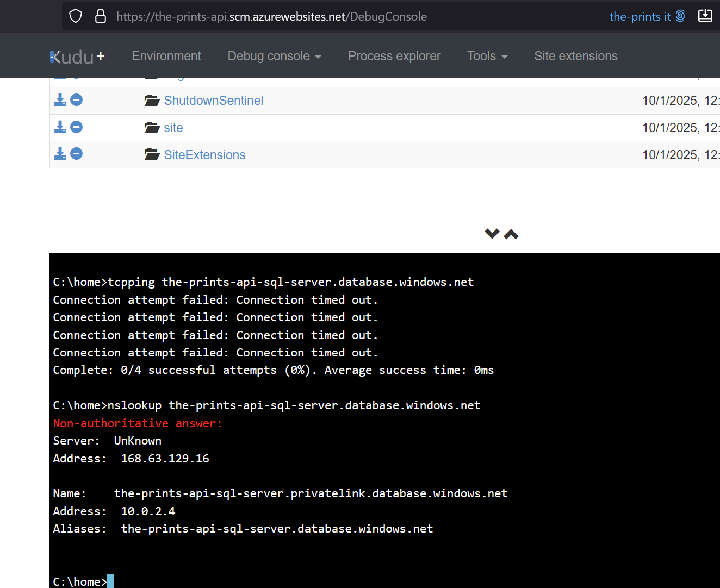Screen dimensions: 720x588
Task: Click the the-prints it container label
Action: [647, 16]
